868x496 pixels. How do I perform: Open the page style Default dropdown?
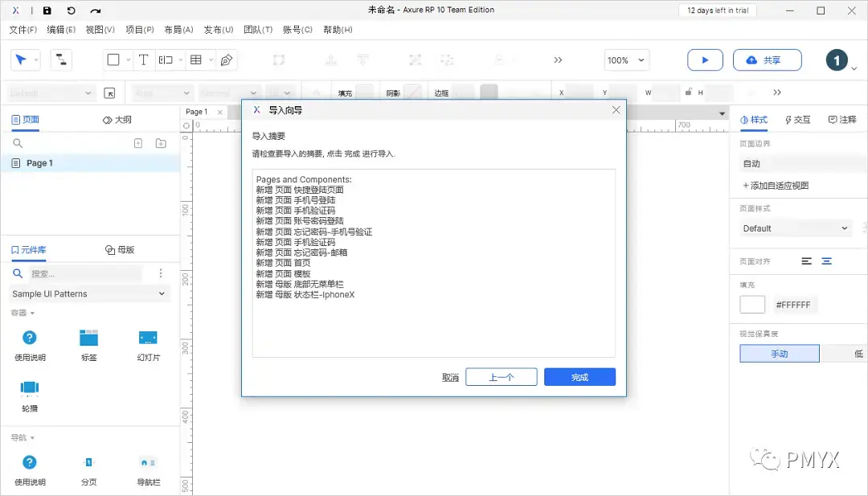[794, 228]
